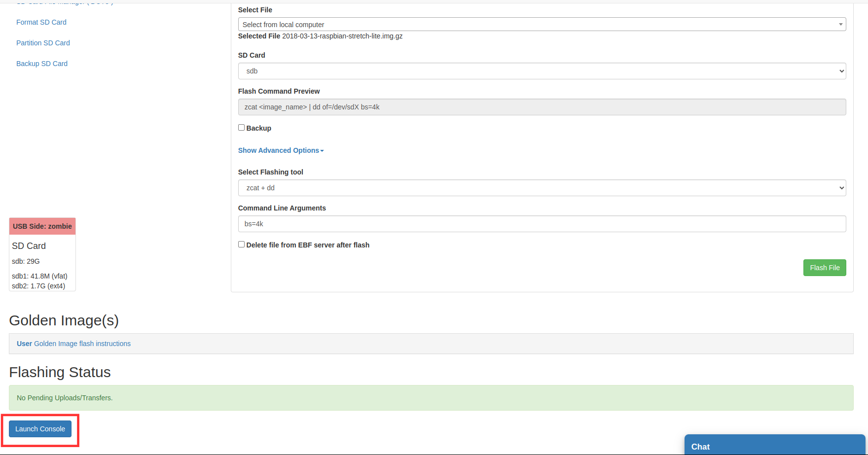This screenshot has height=455, width=868.
Task: Select the sdb: 29G entry
Action: click(26, 261)
